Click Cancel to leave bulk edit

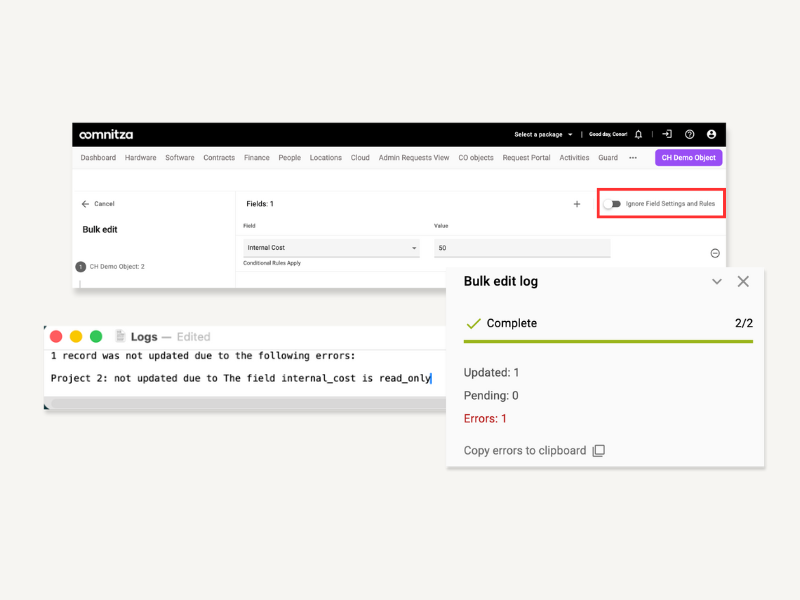pos(104,204)
